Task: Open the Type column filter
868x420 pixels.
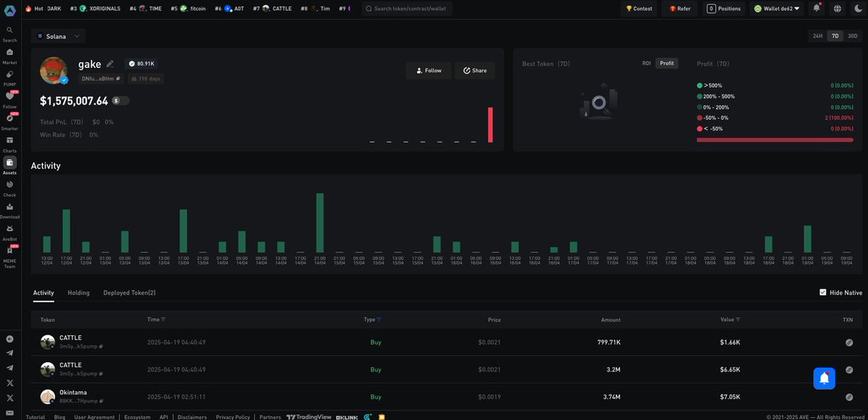Action: [379, 319]
